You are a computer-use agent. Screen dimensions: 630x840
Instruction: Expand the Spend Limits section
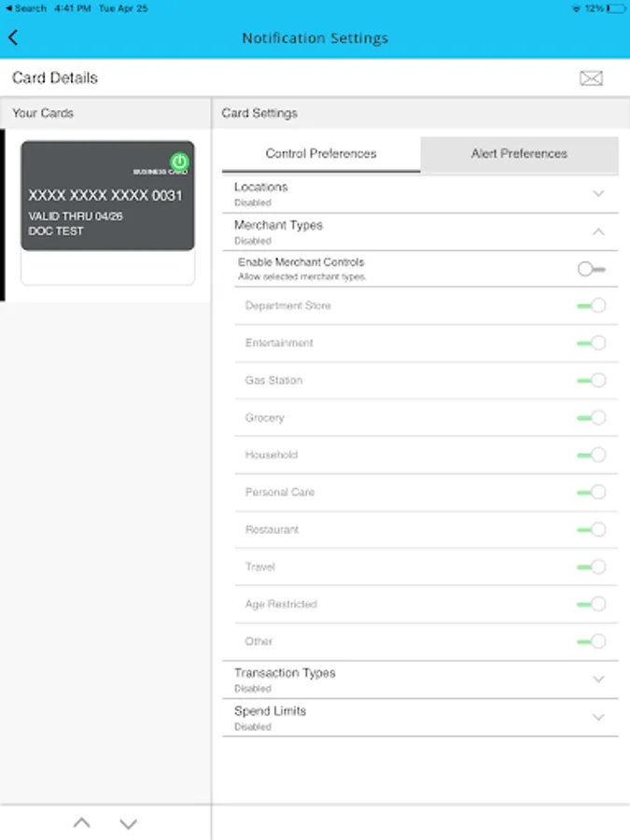click(598, 717)
